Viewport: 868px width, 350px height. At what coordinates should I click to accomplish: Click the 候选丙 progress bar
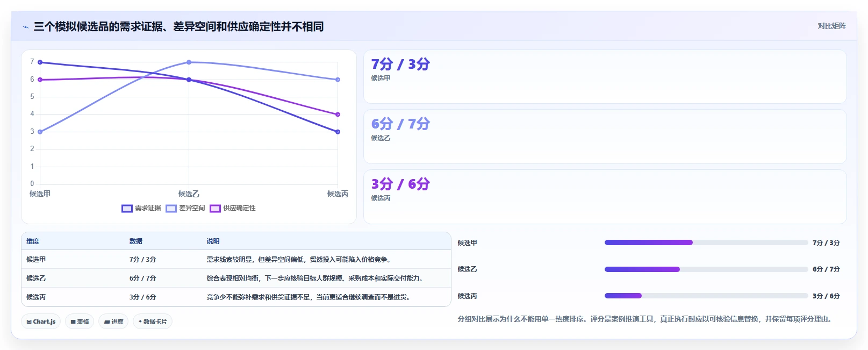pyautogui.click(x=706, y=296)
